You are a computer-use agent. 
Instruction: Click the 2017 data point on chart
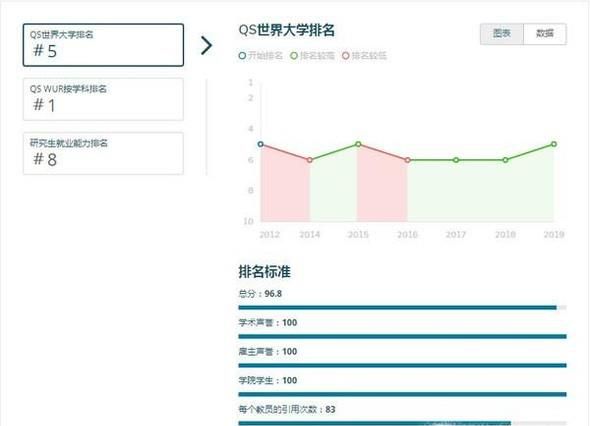click(x=456, y=160)
